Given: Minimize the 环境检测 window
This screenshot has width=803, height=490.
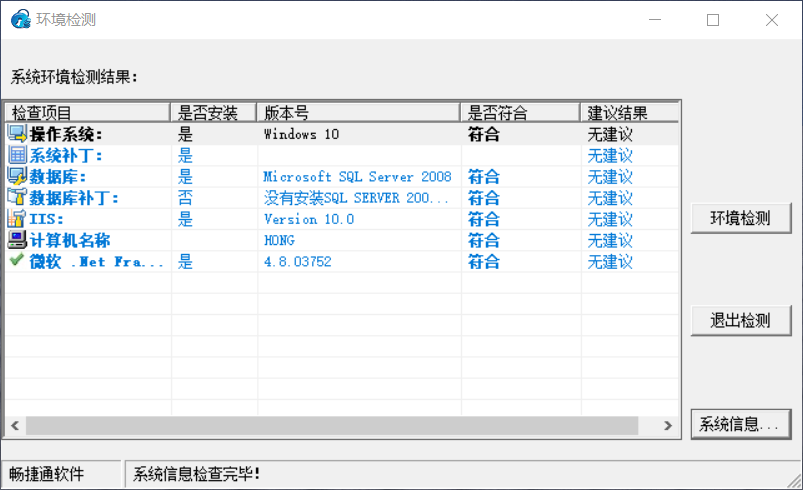Looking at the screenshot, I should pos(655,20).
